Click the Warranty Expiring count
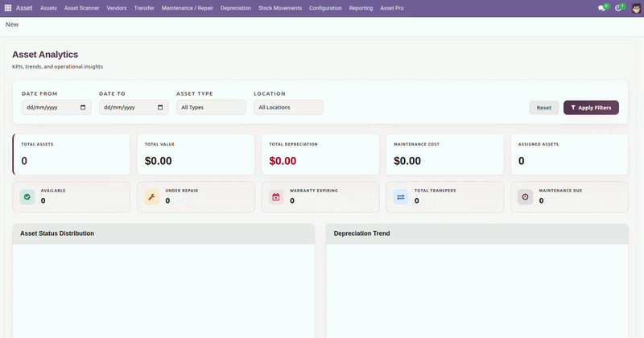 [x=292, y=201]
